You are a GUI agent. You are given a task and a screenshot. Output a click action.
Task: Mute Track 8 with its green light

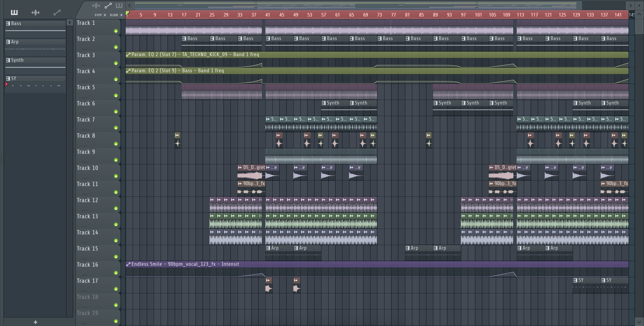pos(116,144)
